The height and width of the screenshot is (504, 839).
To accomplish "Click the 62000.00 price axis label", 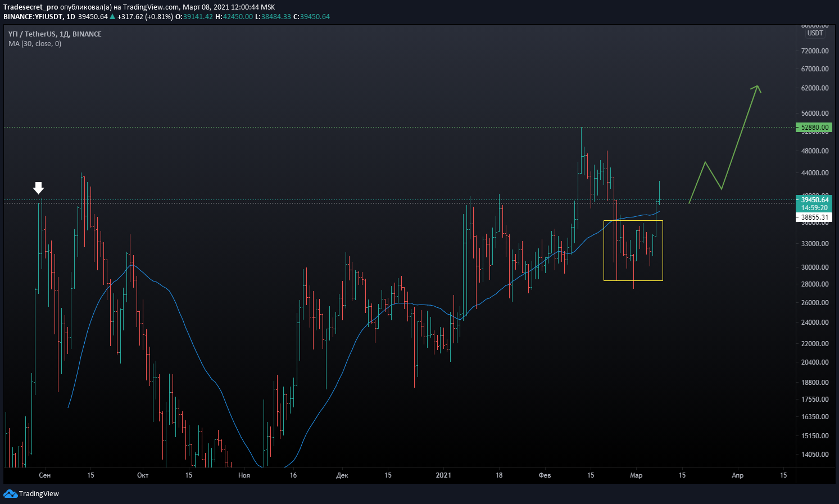I will (x=815, y=88).
